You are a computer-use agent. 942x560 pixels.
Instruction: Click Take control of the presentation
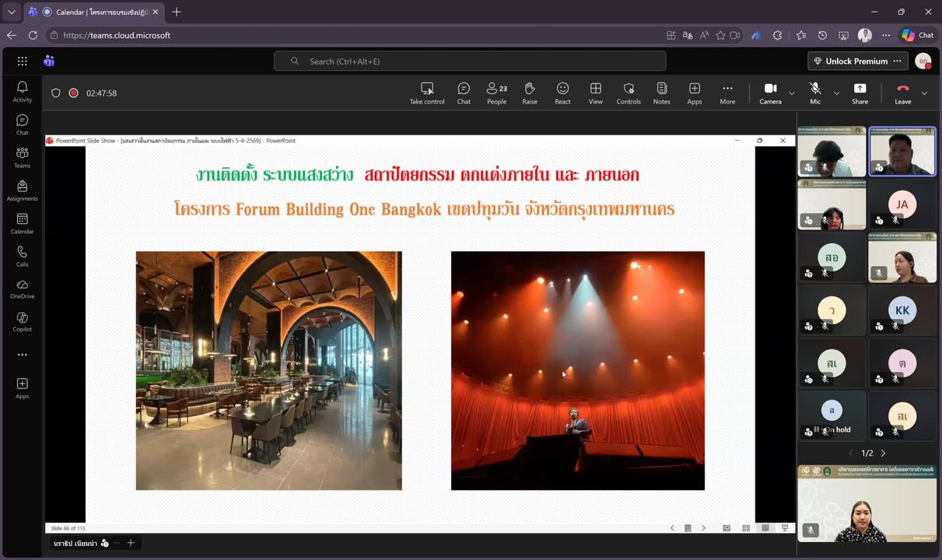[x=427, y=93]
